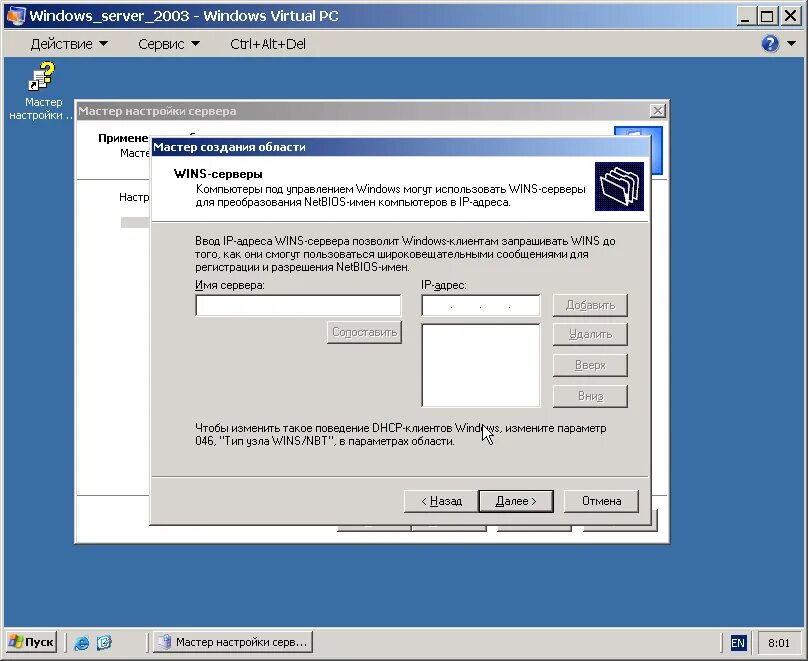Maximize the Virtual PC window
This screenshot has height=661, width=808.
tap(767, 16)
